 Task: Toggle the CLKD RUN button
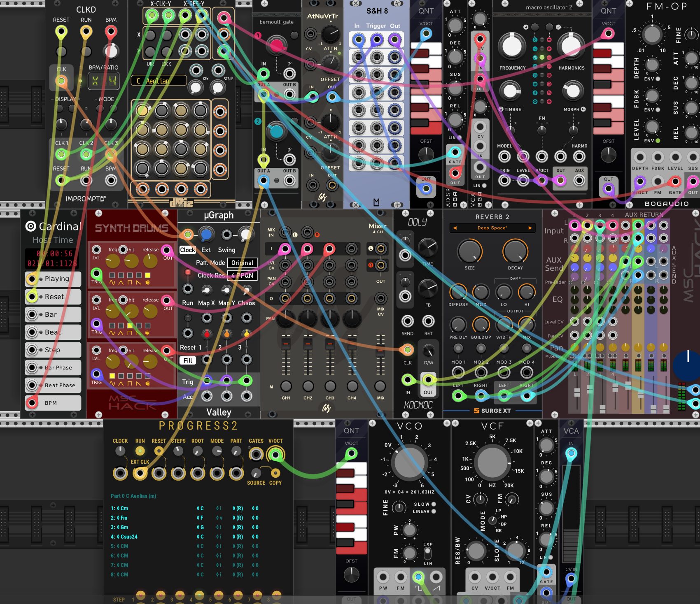point(86,51)
